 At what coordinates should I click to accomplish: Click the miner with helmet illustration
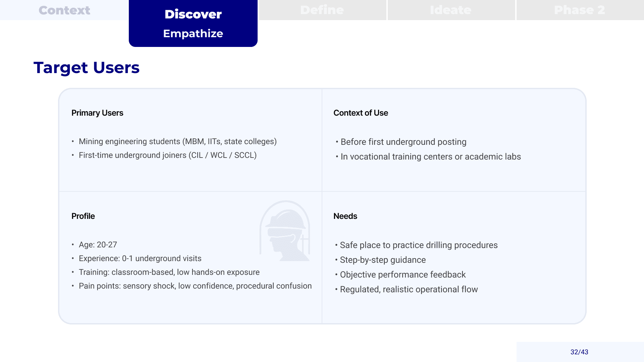pos(285,231)
